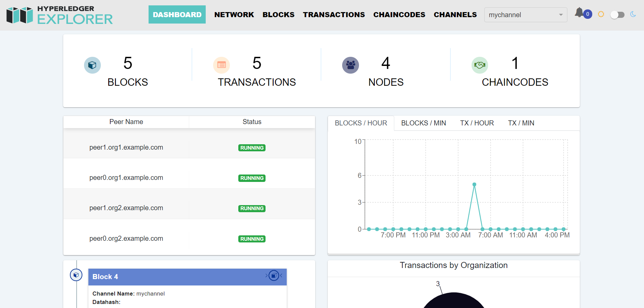Click the channel dropdown arrow
The image size is (644, 308).
[561, 15]
